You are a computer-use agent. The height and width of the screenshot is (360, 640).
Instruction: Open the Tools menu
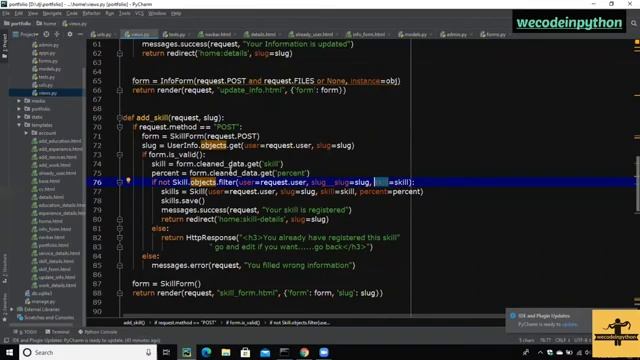click(x=124, y=13)
